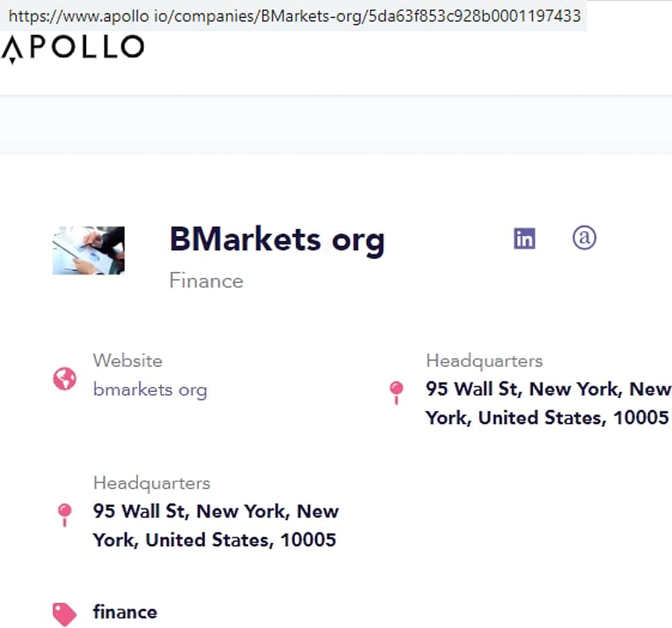Click the pin icon in the right column
672x628 pixels.
click(x=396, y=391)
